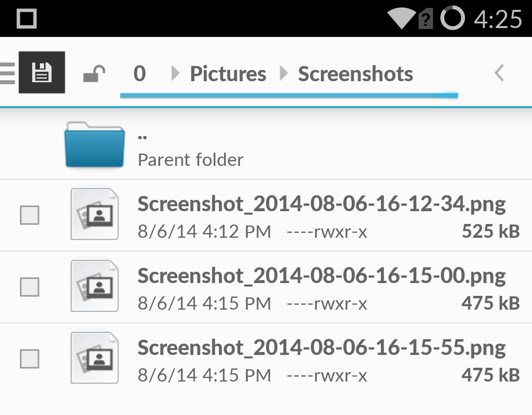Tap image icon of Screenshot_2014-08-06-16-12-34.png

point(95,214)
